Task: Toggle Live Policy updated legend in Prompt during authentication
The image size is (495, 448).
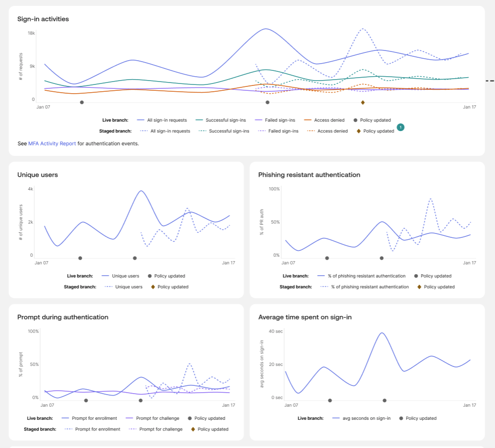Action: (x=206, y=418)
